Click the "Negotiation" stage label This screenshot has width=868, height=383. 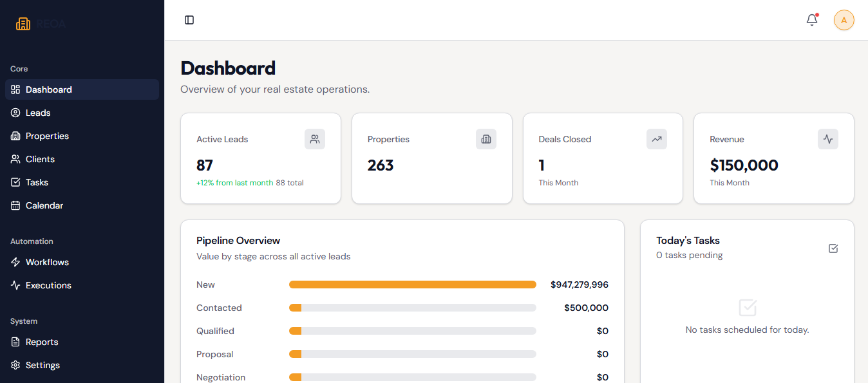[x=221, y=377]
